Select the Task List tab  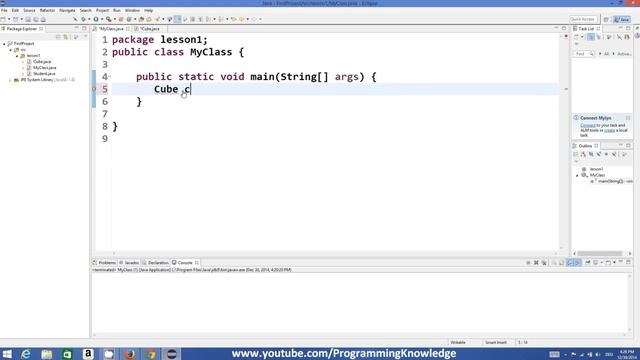tap(586, 29)
